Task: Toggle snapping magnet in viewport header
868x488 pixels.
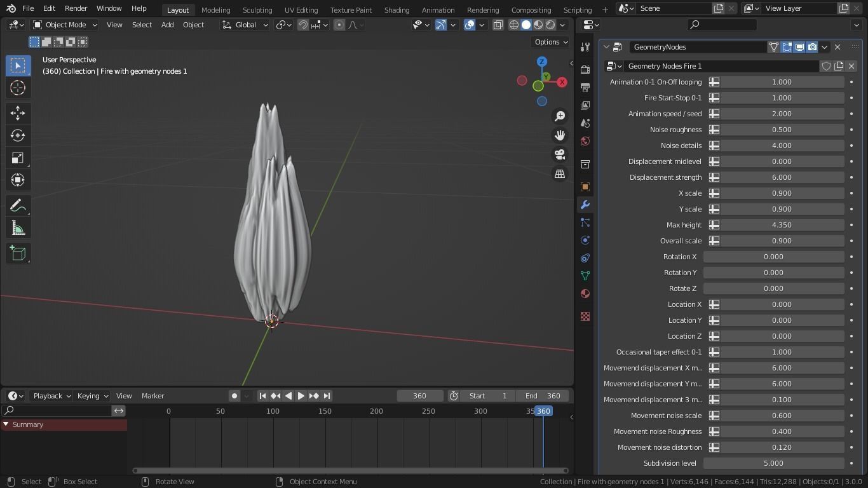Action: click(303, 25)
